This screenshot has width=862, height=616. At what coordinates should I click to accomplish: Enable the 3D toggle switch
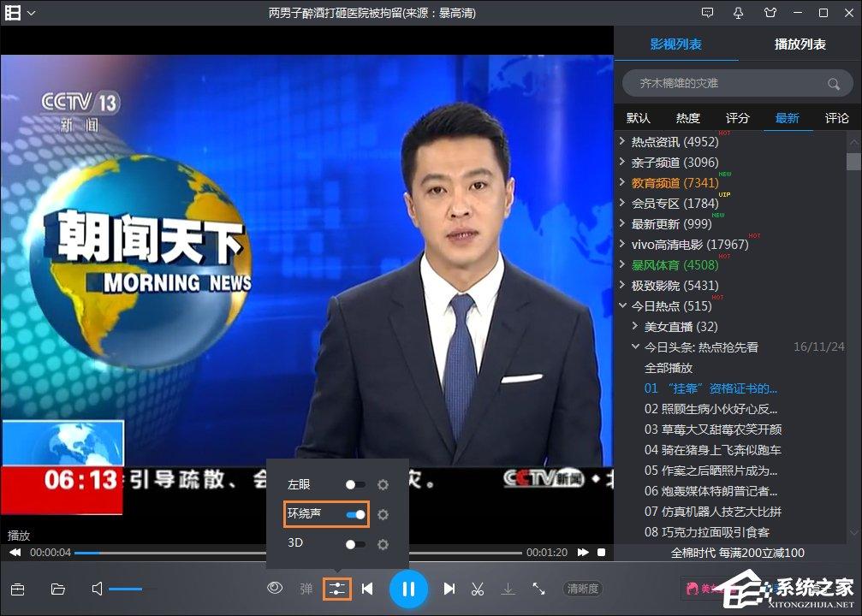point(355,544)
